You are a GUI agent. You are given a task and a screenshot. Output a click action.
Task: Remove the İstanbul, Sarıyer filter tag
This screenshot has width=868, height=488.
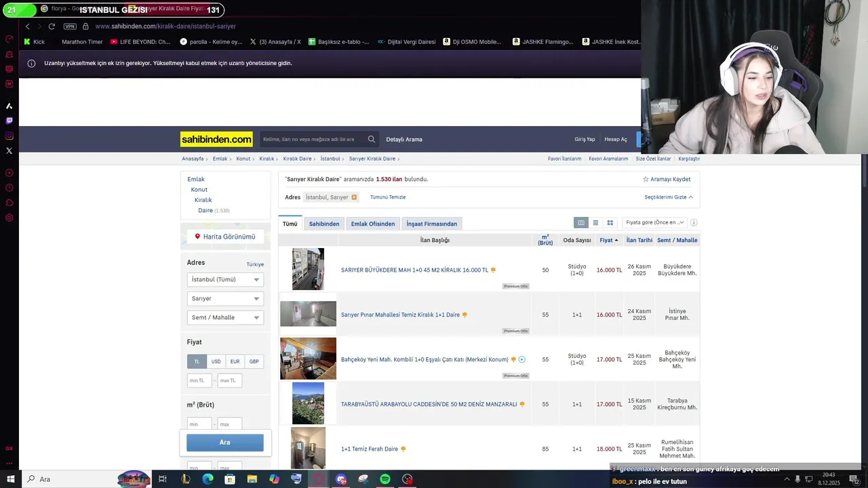[354, 197]
